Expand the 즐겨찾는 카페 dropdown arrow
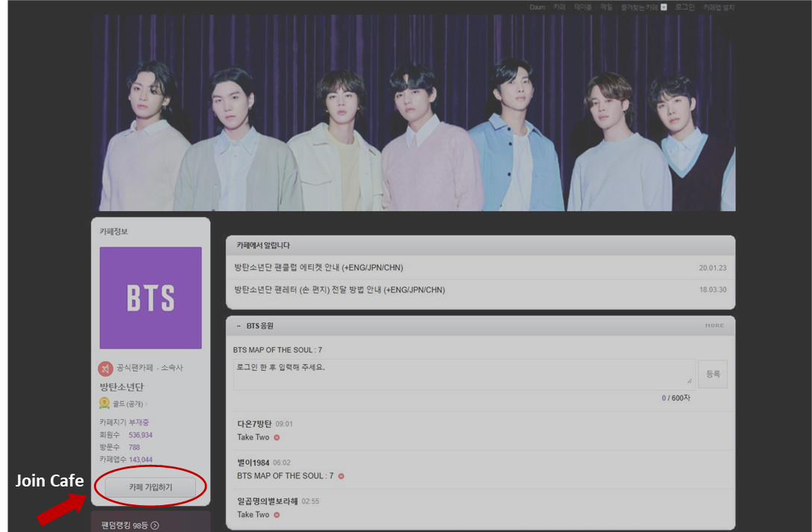This screenshot has width=812, height=532. 664,7
